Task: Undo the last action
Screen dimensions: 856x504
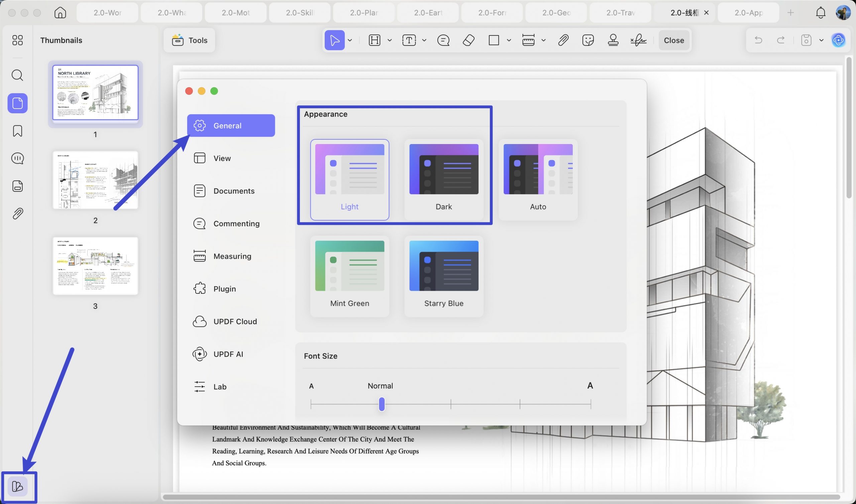Action: (x=758, y=40)
